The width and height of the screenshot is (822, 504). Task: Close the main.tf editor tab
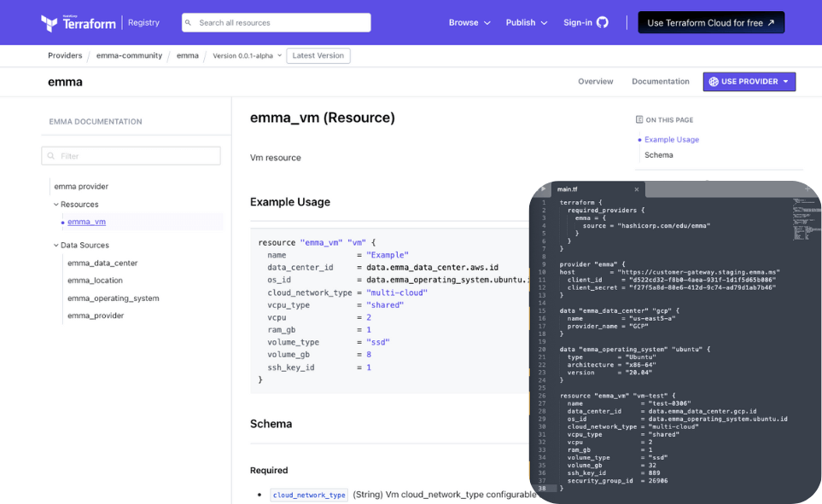click(637, 189)
